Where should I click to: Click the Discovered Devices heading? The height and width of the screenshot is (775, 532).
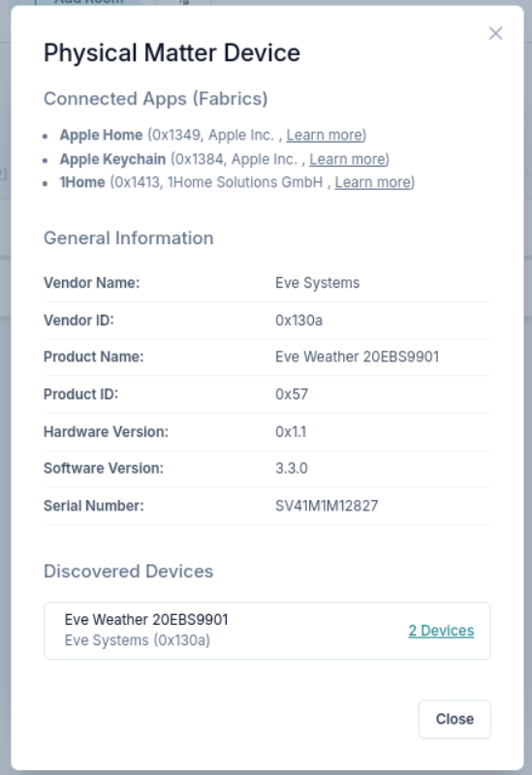pos(129,572)
